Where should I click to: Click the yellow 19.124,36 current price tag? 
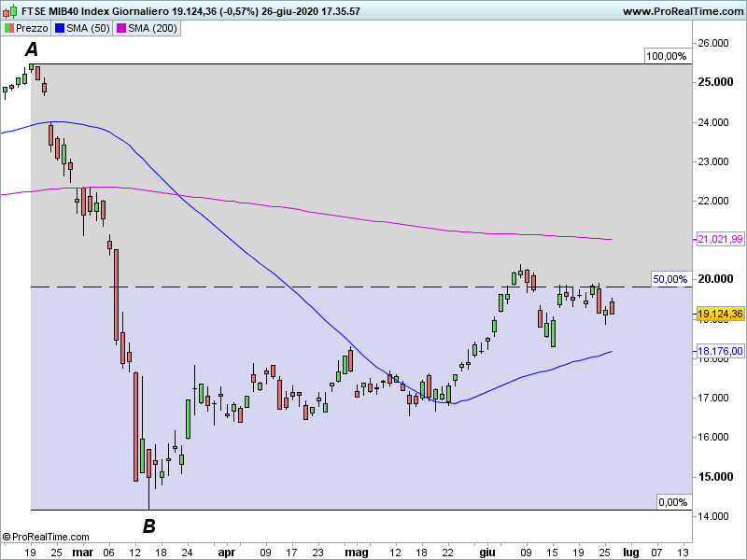coord(720,314)
